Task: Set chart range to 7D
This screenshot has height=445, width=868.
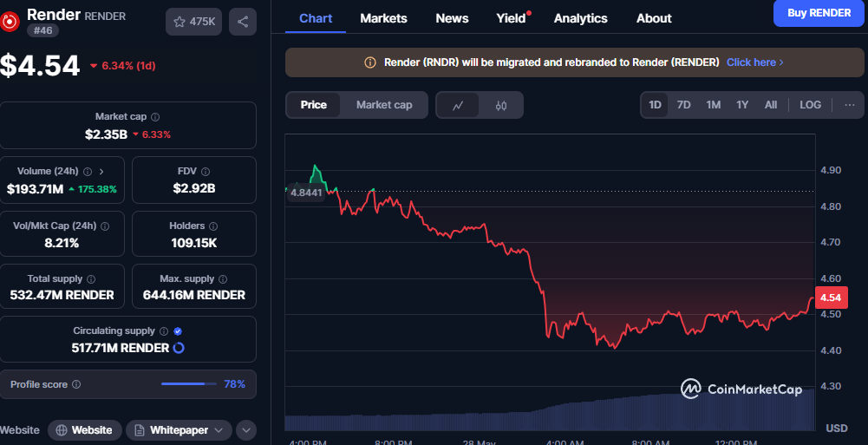Action: click(683, 105)
